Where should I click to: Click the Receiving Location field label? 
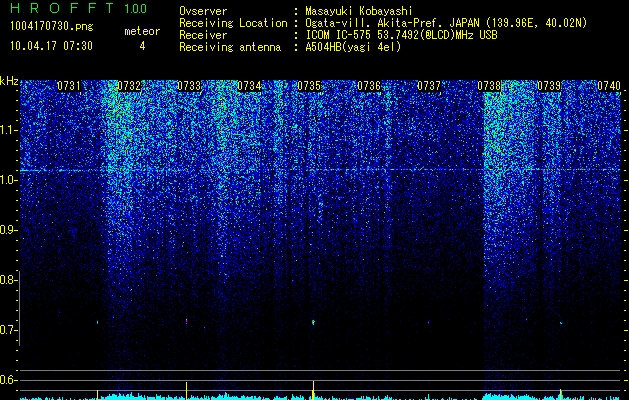[x=233, y=23]
